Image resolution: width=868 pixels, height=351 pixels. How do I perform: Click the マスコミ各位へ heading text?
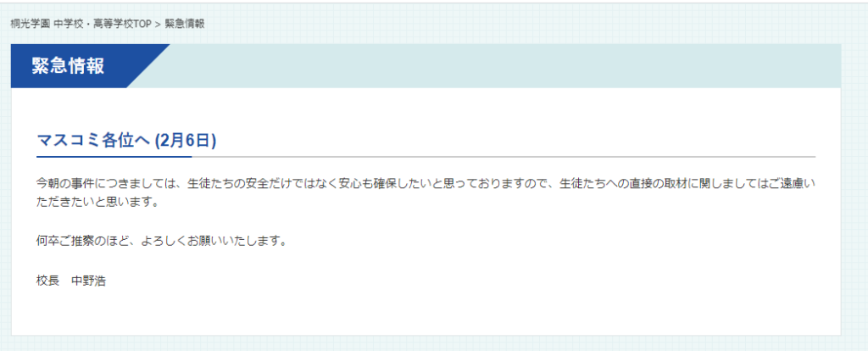pyautogui.click(x=93, y=142)
